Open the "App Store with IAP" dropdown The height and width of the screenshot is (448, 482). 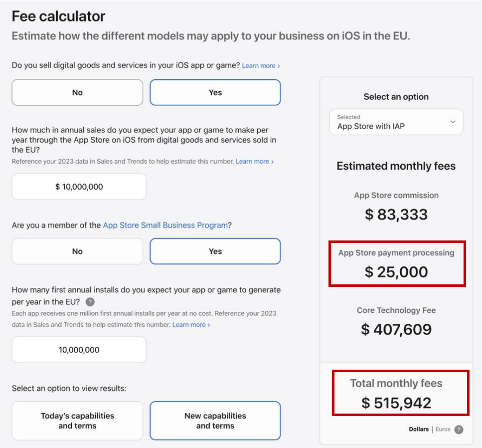[396, 122]
